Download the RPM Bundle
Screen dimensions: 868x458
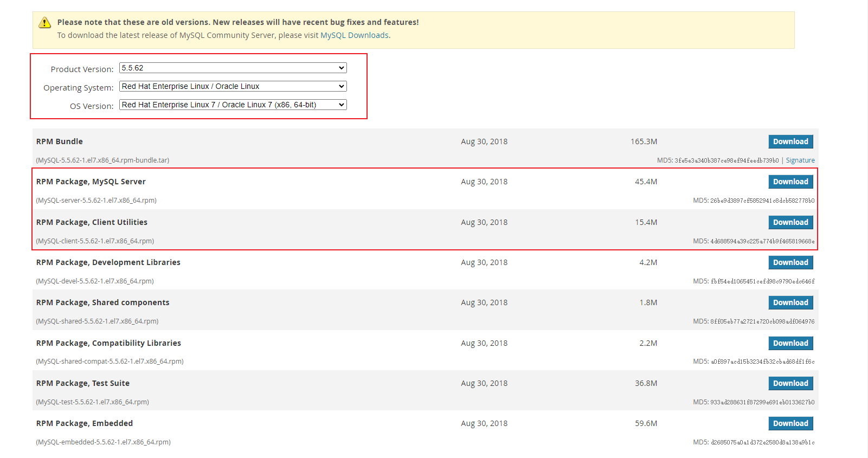coord(790,141)
